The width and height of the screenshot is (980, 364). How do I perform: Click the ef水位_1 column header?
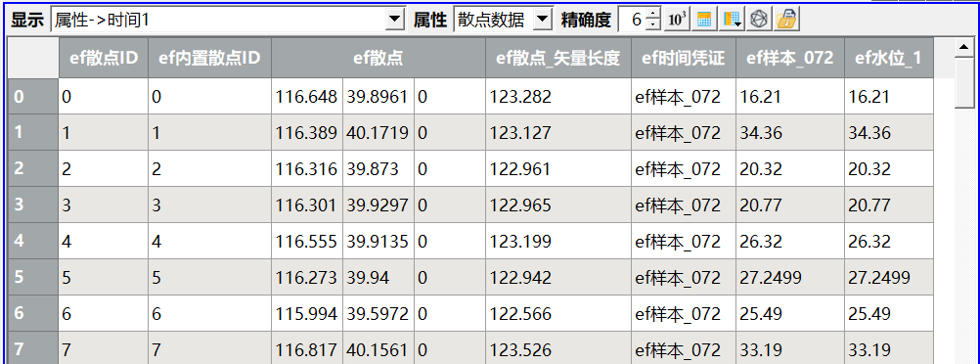[889, 58]
